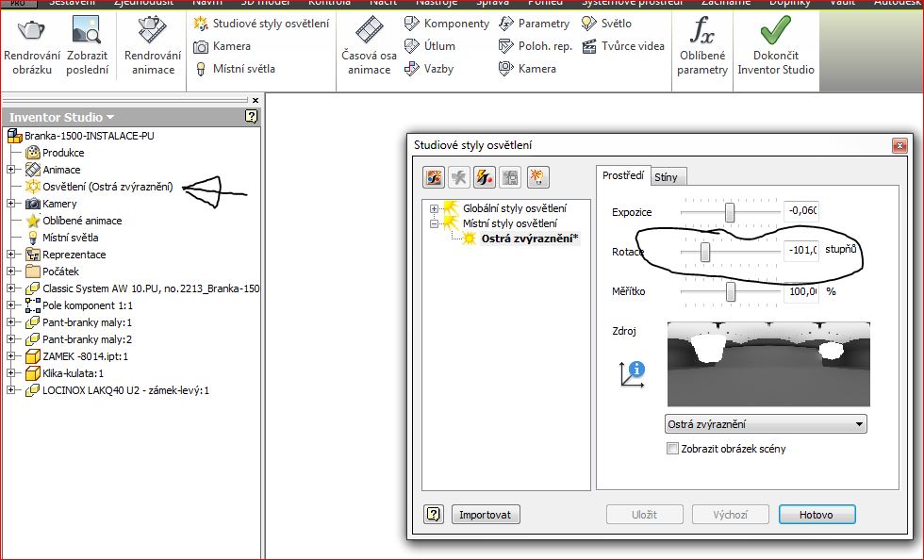Expand Animace tree node
The width and height of the screenshot is (924, 560).
tap(10, 170)
